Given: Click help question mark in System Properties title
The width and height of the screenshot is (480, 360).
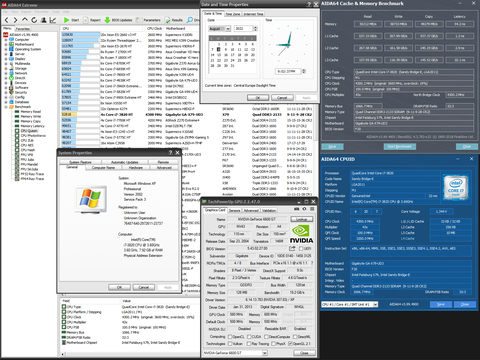Looking at the screenshot, I should 170,153.
